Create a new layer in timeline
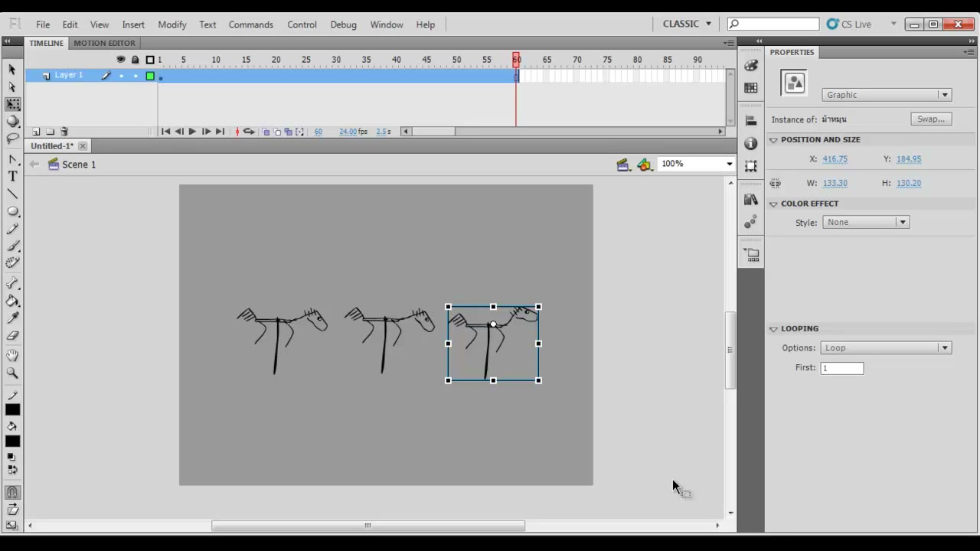Image resolution: width=980 pixels, height=551 pixels. click(x=36, y=132)
